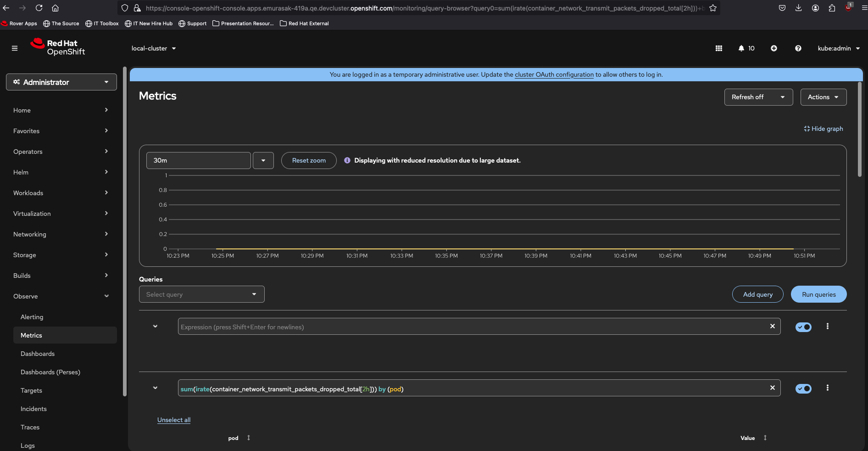Screen dimensions: 868x451
Task: View notifications bell showing 10
Action: click(x=746, y=48)
